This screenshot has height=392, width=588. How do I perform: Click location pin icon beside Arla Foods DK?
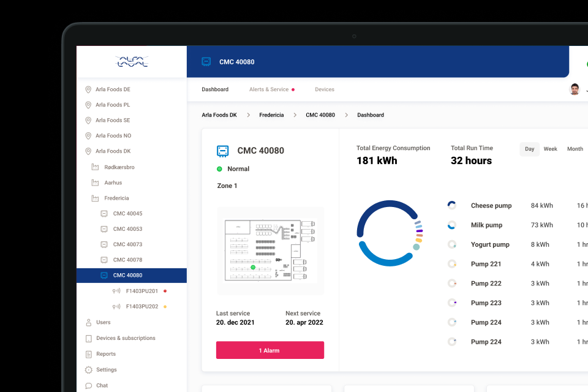pyautogui.click(x=88, y=151)
